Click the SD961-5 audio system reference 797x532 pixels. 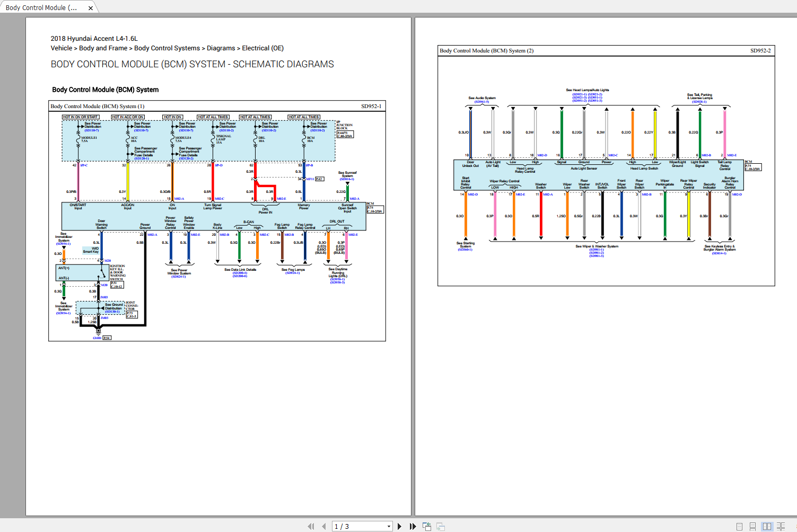[x=481, y=102]
